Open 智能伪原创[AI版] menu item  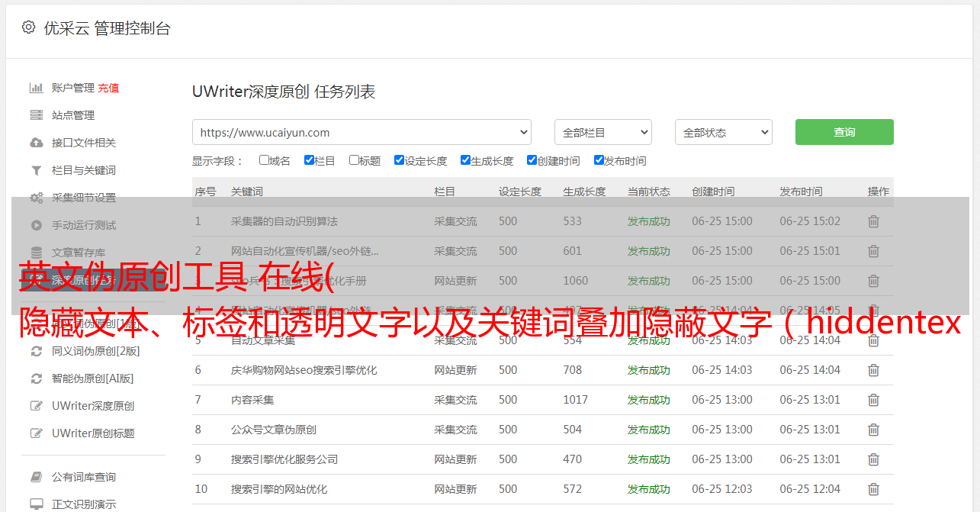(92, 378)
